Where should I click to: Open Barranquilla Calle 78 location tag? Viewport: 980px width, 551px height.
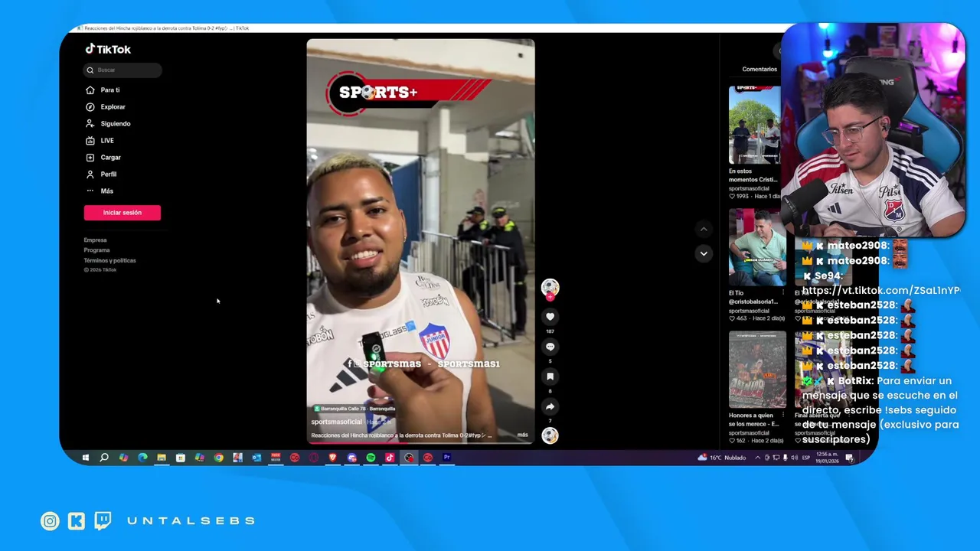tap(354, 409)
